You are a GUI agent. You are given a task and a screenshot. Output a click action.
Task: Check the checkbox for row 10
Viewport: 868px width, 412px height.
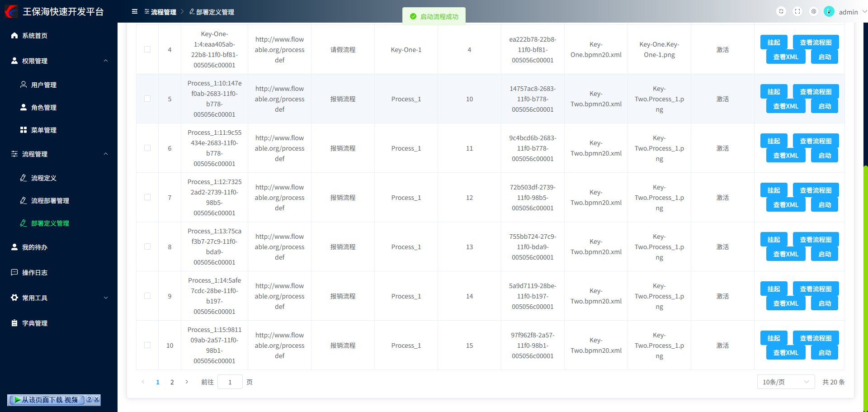(147, 345)
